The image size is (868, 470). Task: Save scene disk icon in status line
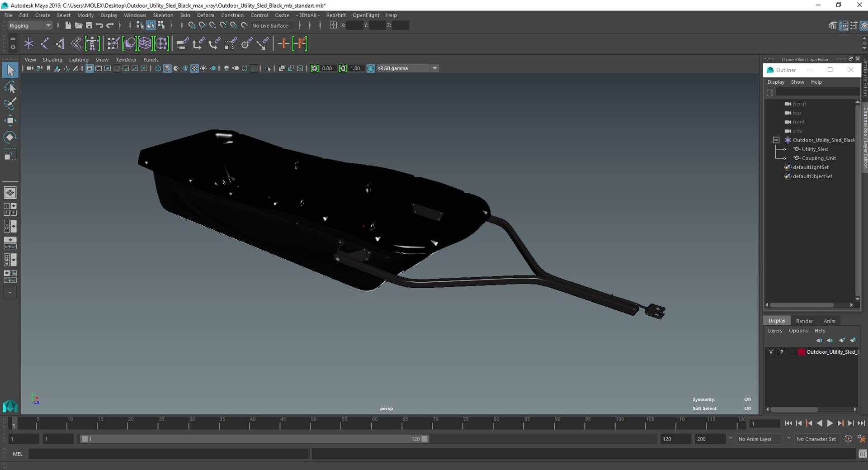click(89, 25)
